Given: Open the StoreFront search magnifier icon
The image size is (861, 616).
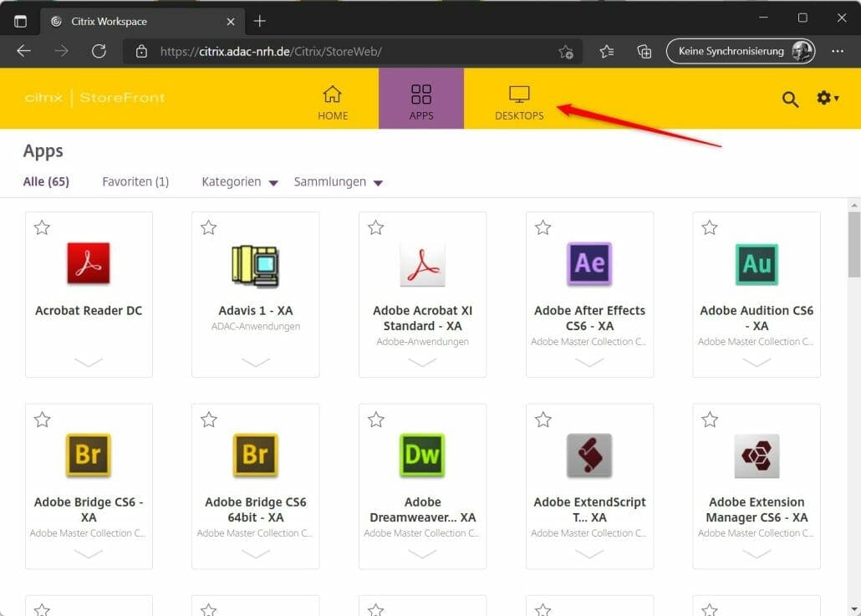Looking at the screenshot, I should pyautogui.click(x=790, y=99).
